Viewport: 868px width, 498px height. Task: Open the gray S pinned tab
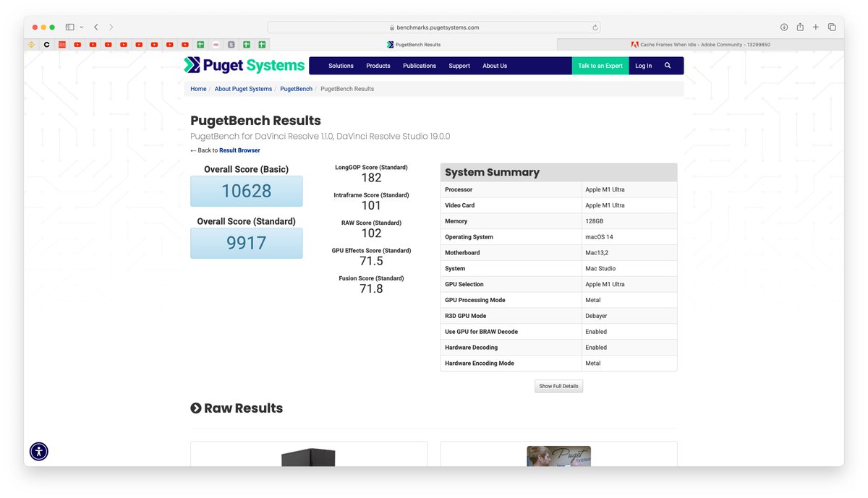tap(231, 45)
